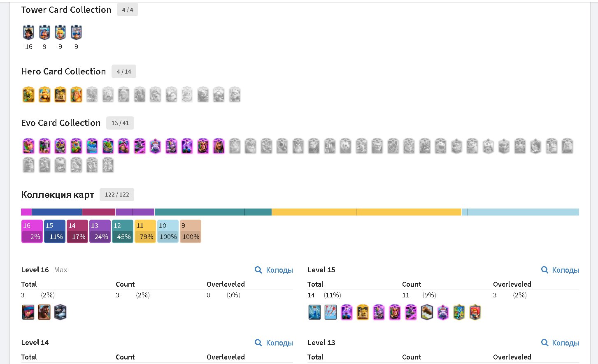Open Колоды search for Level 16

(274, 270)
